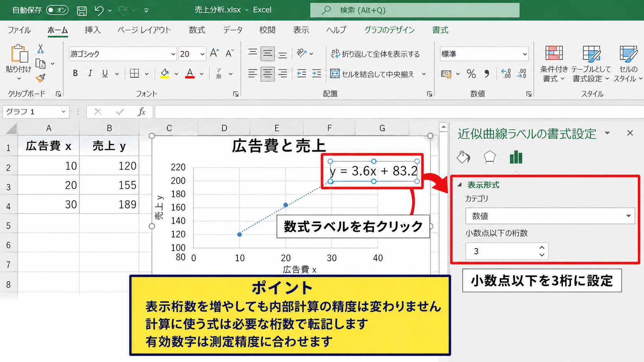Increase decimal places with up stepper
The image size is (644, 362).
[542, 247]
